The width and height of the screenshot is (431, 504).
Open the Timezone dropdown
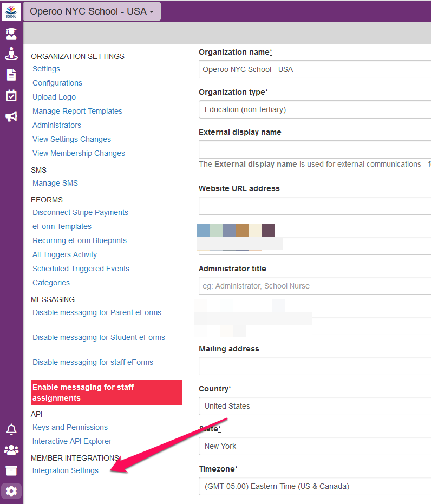(315, 486)
